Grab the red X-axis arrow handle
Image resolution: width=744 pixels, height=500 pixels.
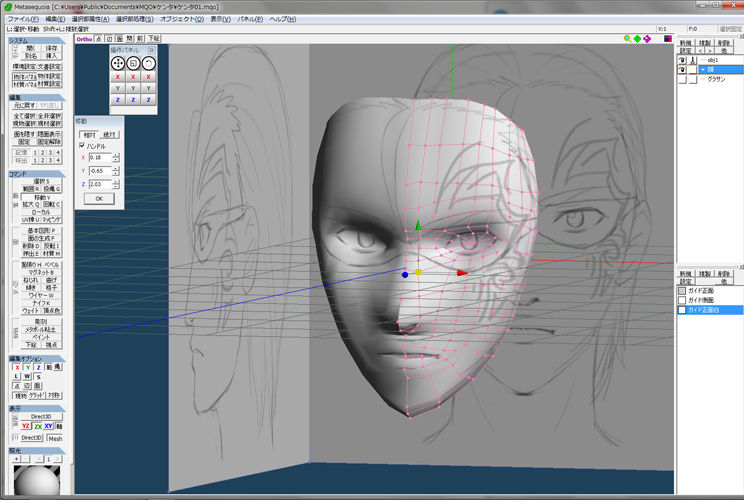(462, 273)
